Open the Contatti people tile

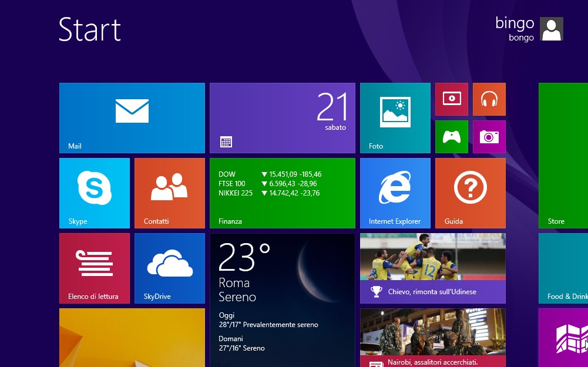click(170, 193)
